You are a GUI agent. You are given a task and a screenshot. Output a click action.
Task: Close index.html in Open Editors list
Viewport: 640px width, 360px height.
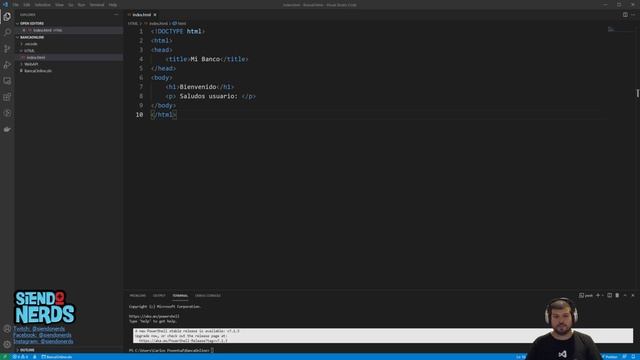coord(24,30)
